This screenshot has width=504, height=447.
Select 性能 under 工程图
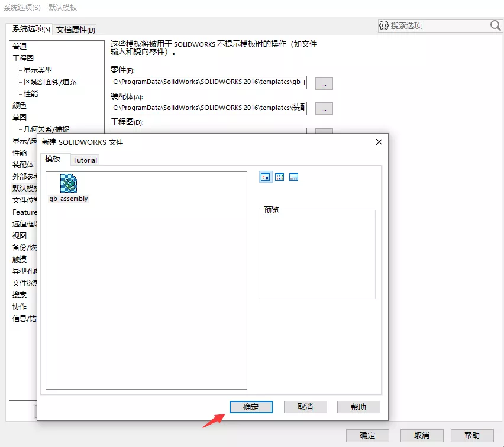[31, 94]
